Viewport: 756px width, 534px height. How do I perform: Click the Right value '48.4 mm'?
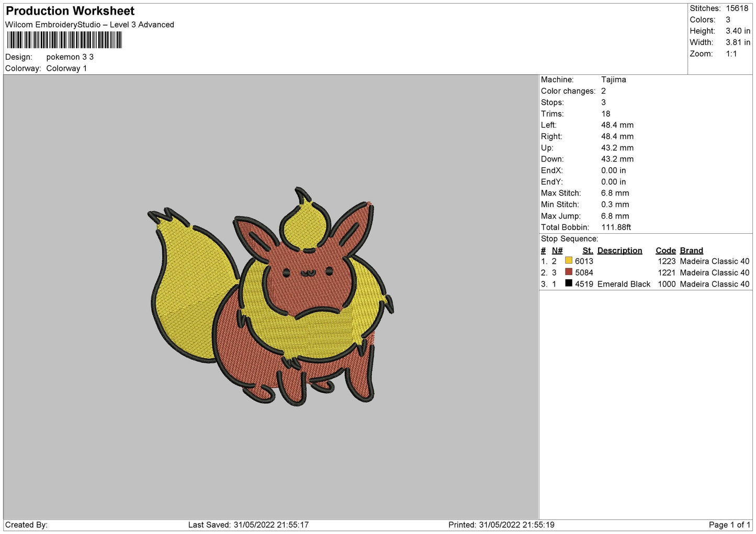tap(617, 137)
